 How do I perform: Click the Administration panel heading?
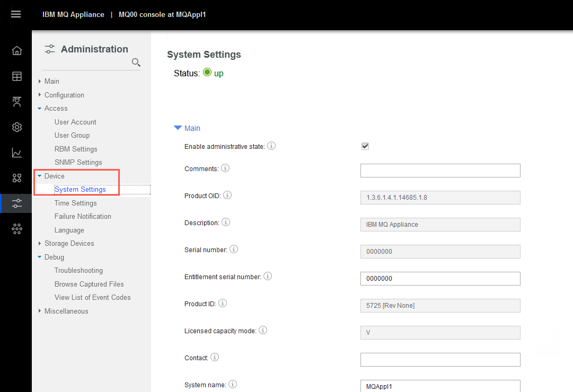94,49
